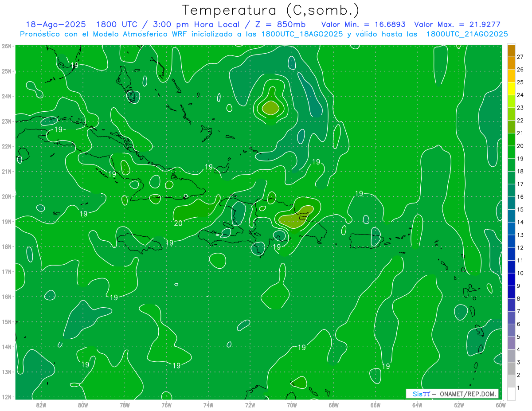Click the "ONAMET/REP.DOM." credit label
This screenshot has height=411, width=532.
click(x=467, y=394)
